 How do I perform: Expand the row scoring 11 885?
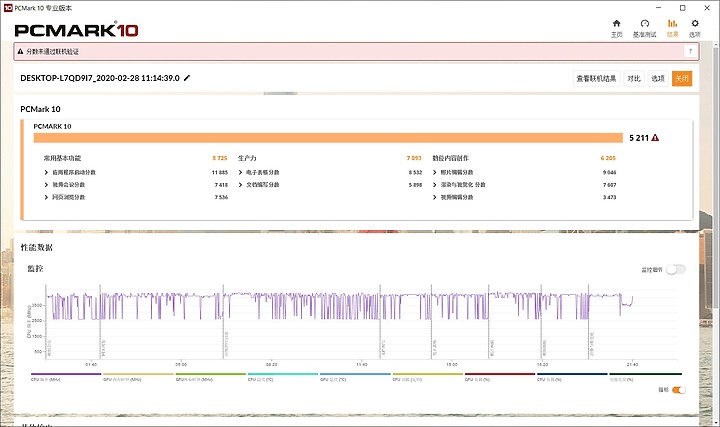(46, 173)
